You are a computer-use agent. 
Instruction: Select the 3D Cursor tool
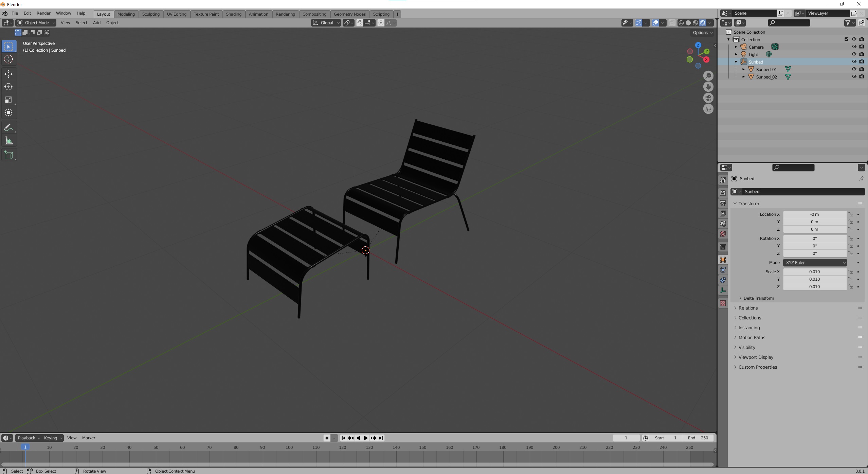(8, 59)
